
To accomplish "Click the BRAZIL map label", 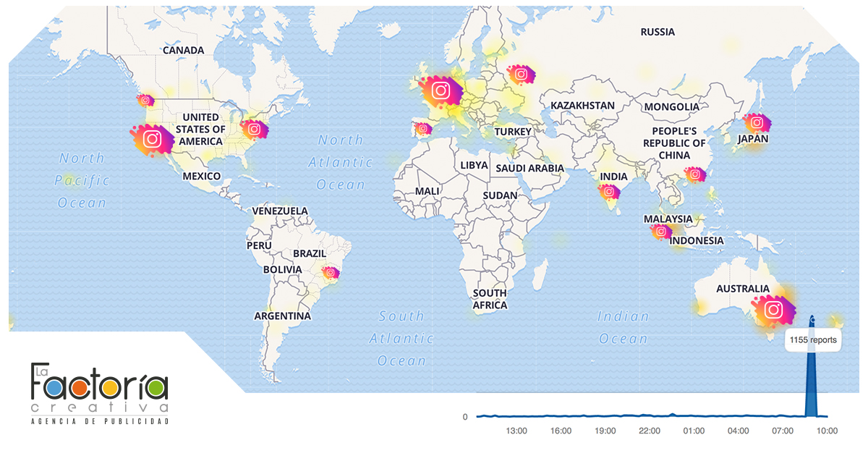I will click(x=310, y=254).
